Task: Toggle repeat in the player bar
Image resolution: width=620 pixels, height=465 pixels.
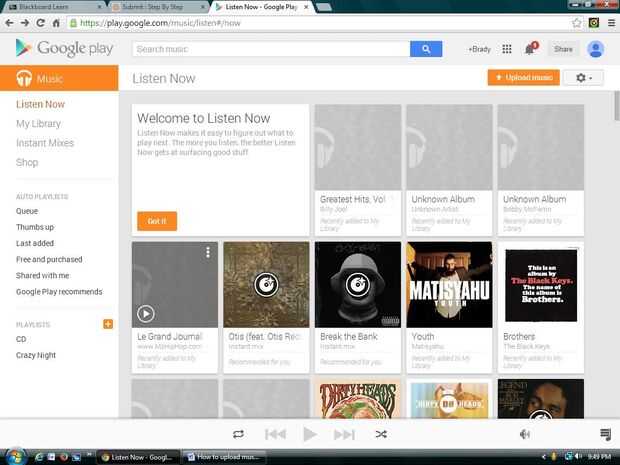Action: [238, 434]
